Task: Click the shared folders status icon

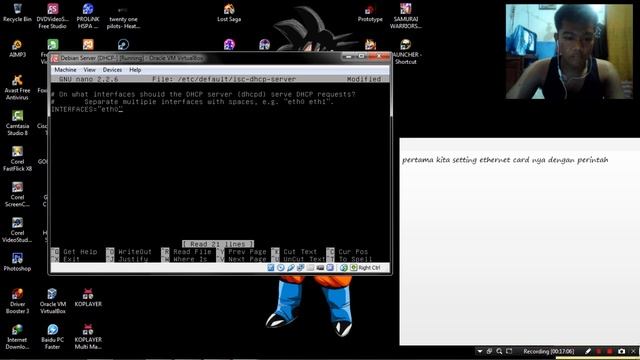Action: point(310,268)
